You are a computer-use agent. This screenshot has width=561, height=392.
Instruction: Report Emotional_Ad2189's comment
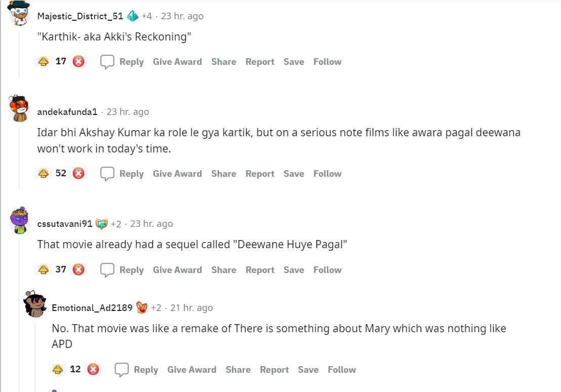point(274,369)
